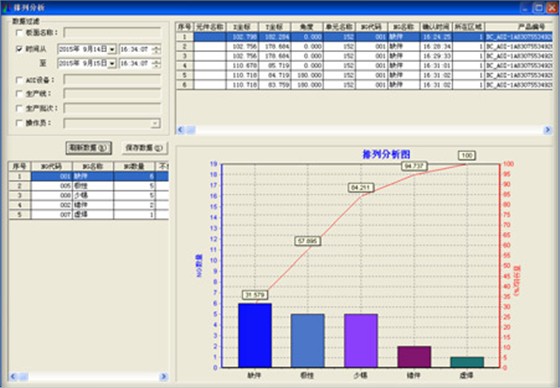Click the 刷新数据 button

[89, 148]
